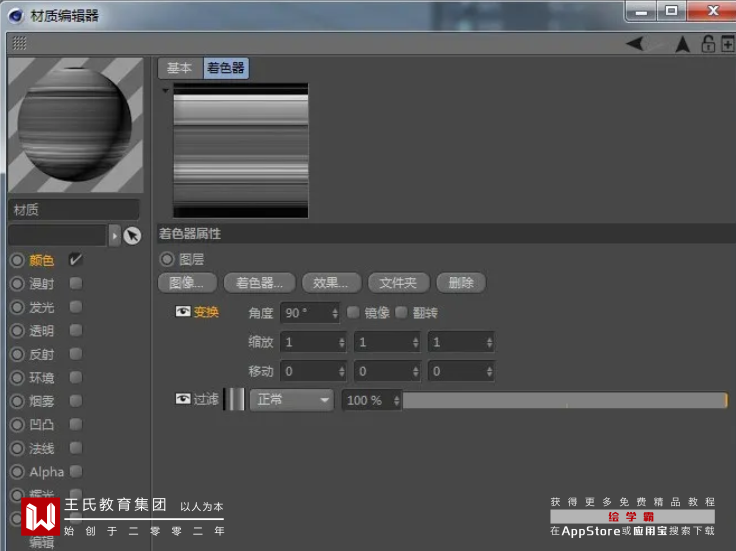Click the radio circle beside Alpha
736x551 pixels.
coord(17,471)
